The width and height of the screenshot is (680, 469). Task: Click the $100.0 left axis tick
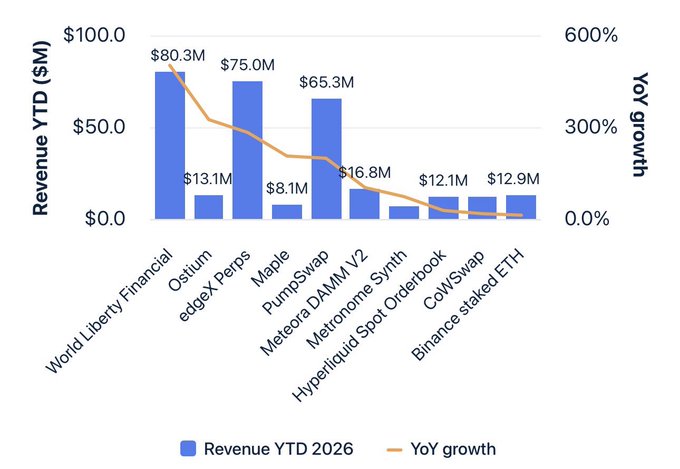[95, 35]
